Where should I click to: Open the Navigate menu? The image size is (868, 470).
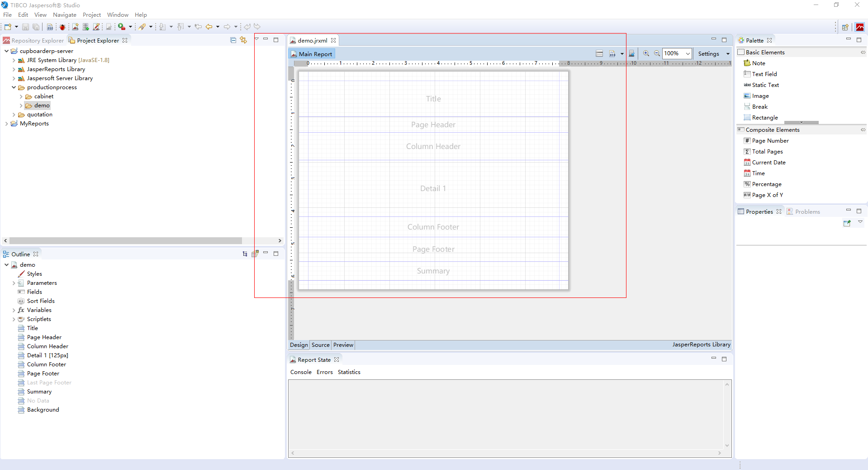65,15
